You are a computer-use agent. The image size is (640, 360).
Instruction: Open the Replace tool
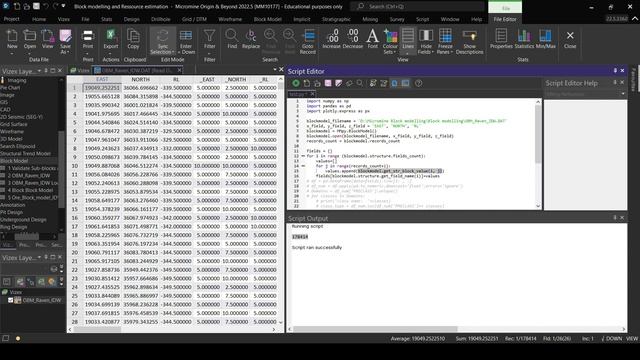click(251, 40)
